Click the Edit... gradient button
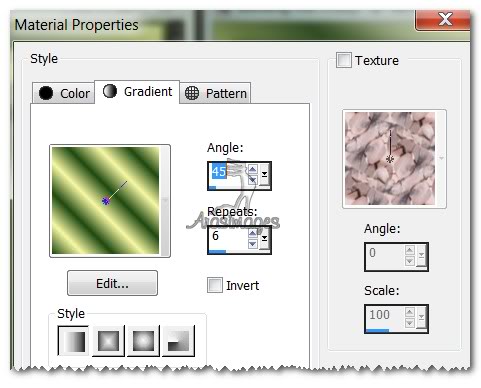The width and height of the screenshot is (481, 388). [x=112, y=283]
